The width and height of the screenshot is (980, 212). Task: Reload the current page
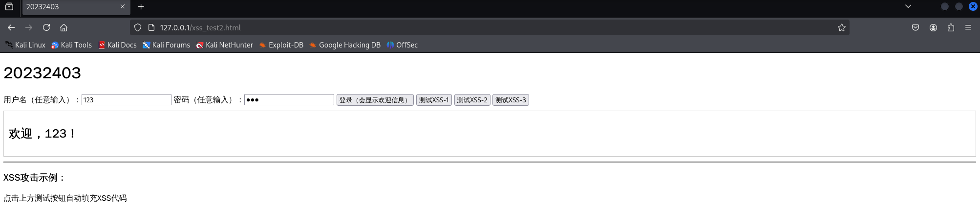[46, 27]
